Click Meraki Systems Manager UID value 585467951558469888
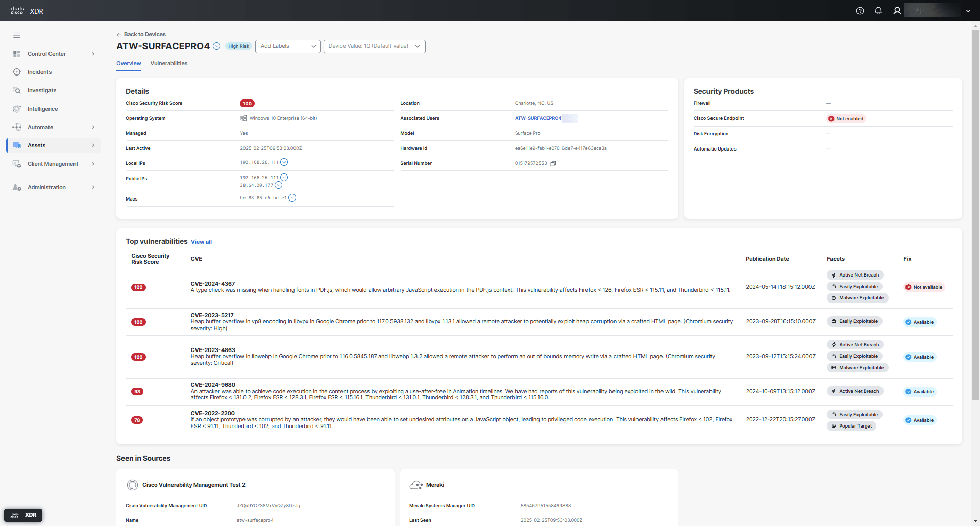Viewport: 980px width, 526px height. [x=546, y=506]
